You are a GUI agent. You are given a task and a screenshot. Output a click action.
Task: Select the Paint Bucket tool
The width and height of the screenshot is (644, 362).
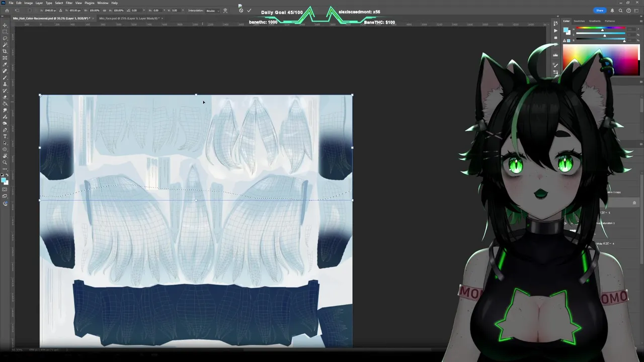point(5,104)
